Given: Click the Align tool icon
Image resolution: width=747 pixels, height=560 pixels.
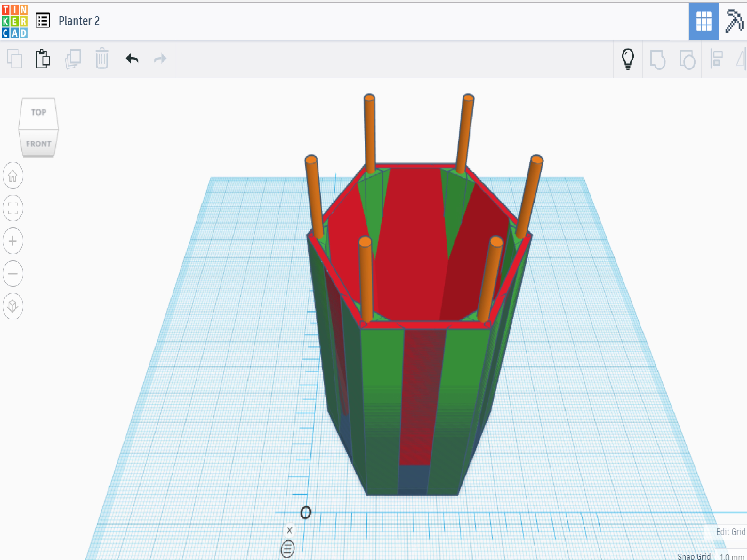Looking at the screenshot, I should click(x=716, y=59).
